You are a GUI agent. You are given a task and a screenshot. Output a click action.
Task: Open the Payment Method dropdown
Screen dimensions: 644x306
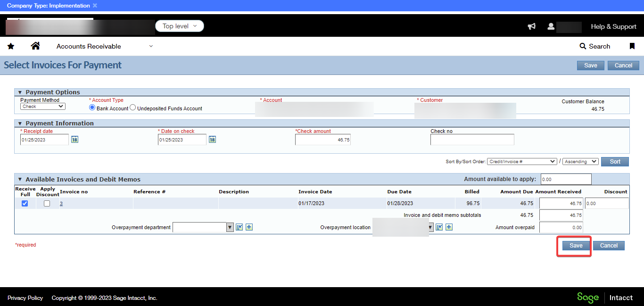[42, 107]
